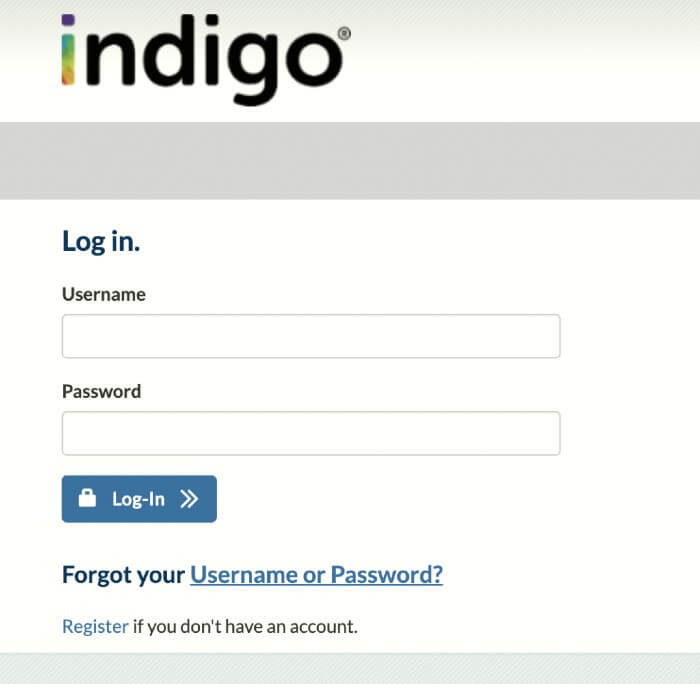Click the rainbow-colored letter i in logo
Image resolution: width=700 pixels, height=684 pixels.
click(68, 50)
